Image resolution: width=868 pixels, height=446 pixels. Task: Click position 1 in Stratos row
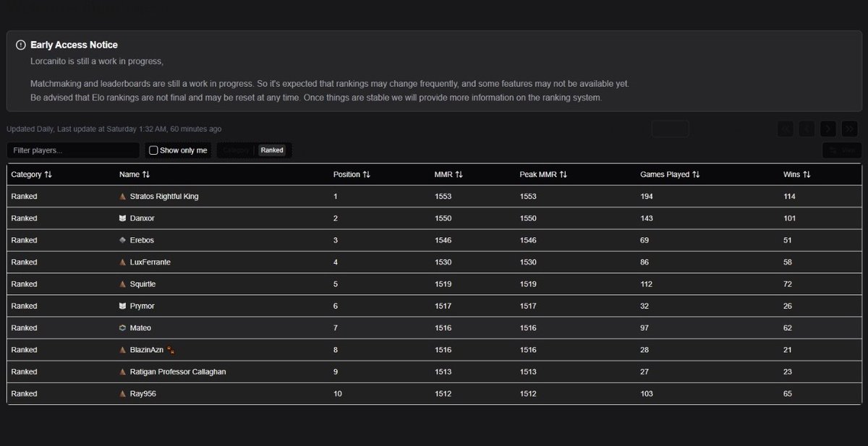[336, 197]
